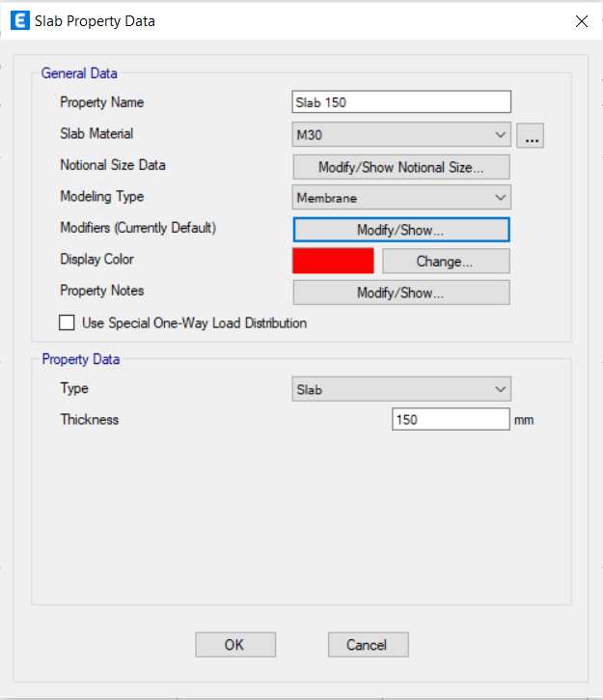Click the Property Name label
Image resolution: width=603 pixels, height=700 pixels.
[102, 102]
